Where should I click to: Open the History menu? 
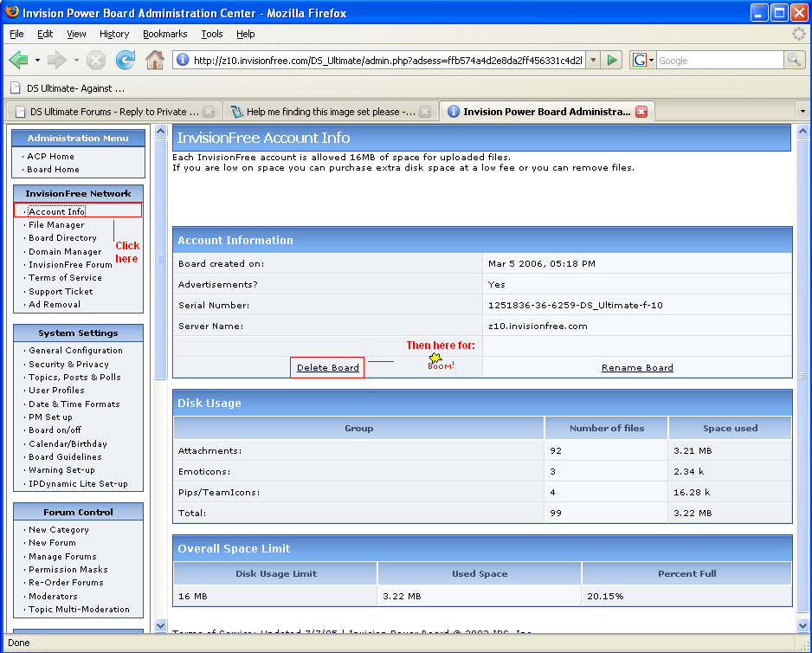(x=114, y=34)
